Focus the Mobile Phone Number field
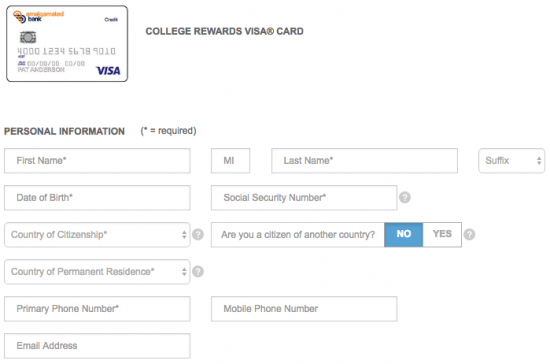Screen dimensions: 550x364 click(304, 309)
